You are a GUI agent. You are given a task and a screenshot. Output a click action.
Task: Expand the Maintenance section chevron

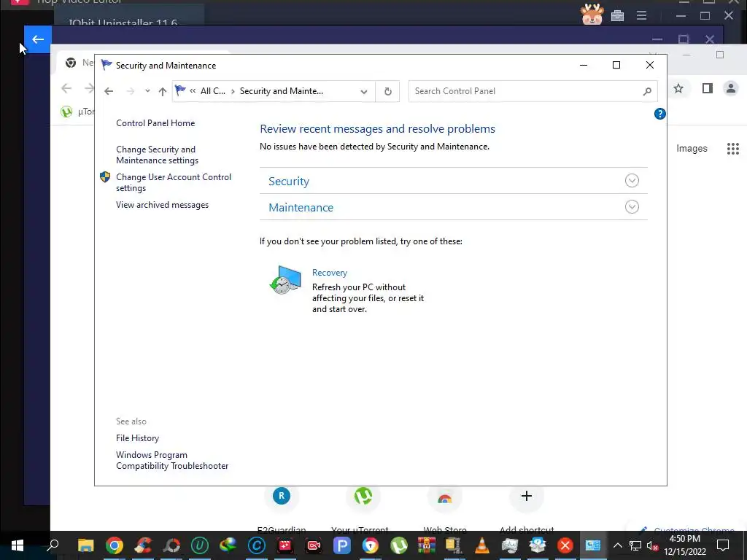pos(632,206)
